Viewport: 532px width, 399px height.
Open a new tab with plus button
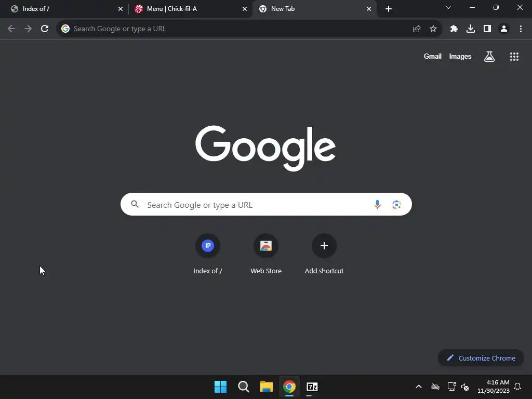pos(389,9)
